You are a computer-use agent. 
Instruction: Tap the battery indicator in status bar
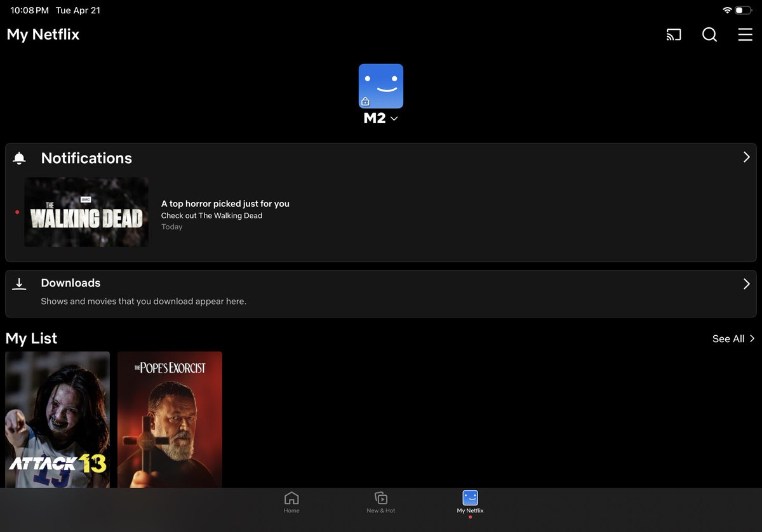(x=744, y=11)
